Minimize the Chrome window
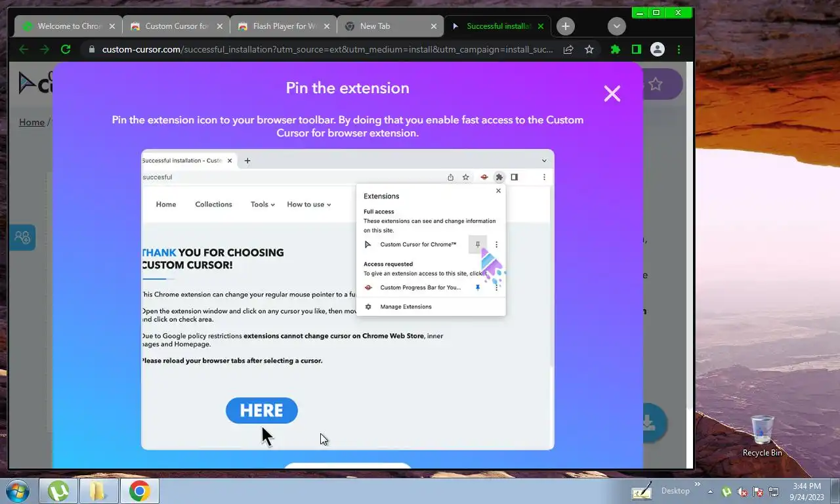 point(640,12)
